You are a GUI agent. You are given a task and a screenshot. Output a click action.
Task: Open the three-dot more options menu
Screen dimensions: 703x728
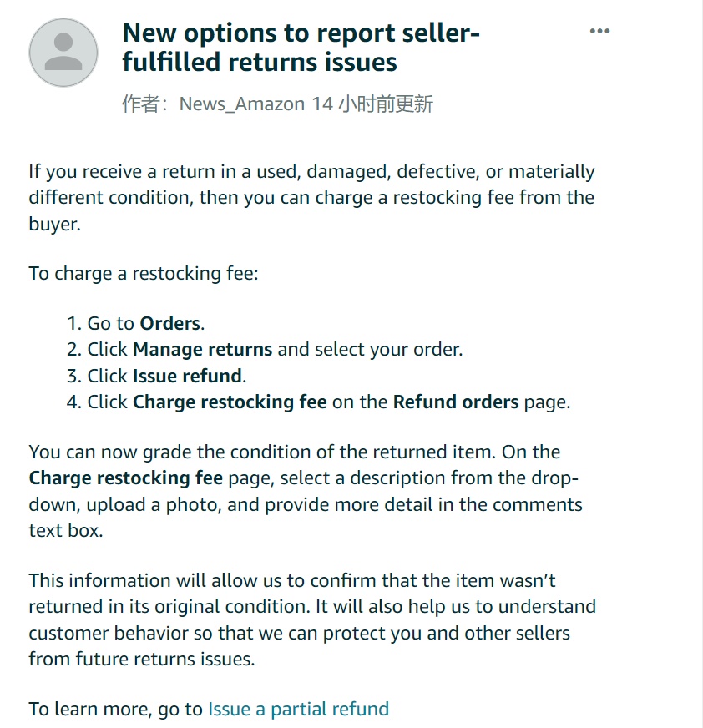click(x=599, y=31)
